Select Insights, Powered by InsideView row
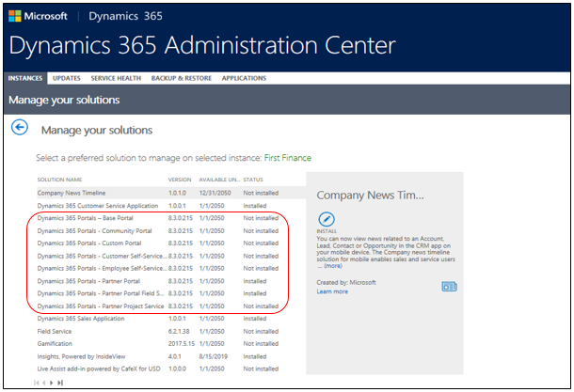 click(171, 356)
